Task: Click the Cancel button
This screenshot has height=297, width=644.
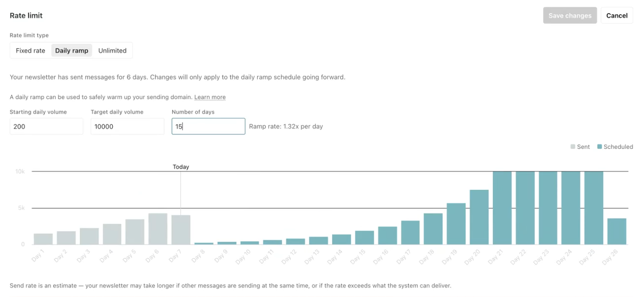Action: click(617, 15)
